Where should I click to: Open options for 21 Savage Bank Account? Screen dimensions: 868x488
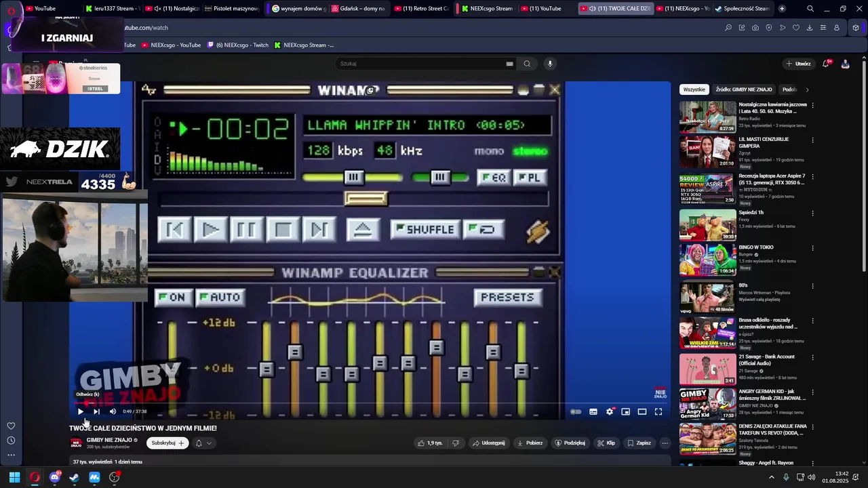pos(812,357)
